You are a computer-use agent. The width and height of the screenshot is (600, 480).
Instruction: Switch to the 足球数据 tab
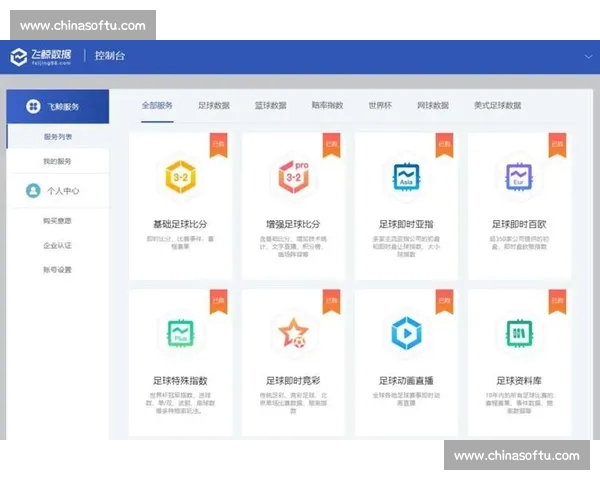click(x=214, y=105)
